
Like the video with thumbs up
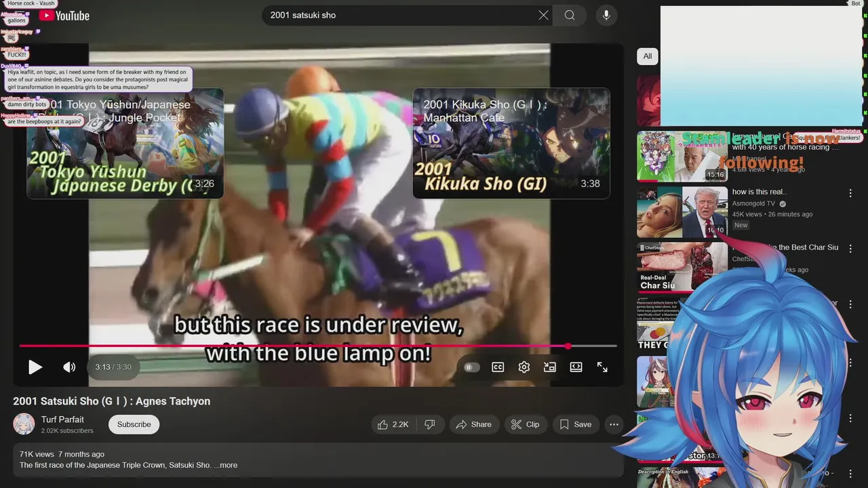pos(393,424)
